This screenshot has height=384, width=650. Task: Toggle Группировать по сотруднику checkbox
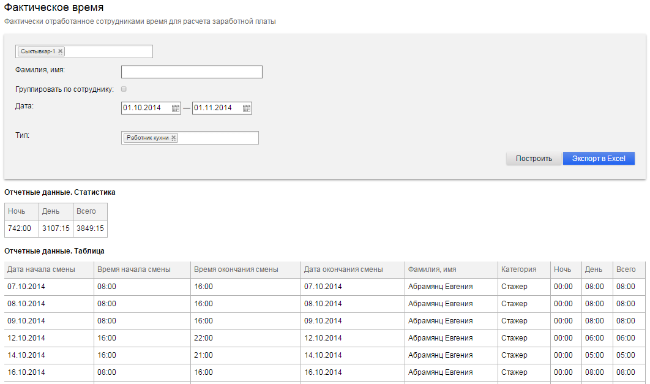coord(124,89)
